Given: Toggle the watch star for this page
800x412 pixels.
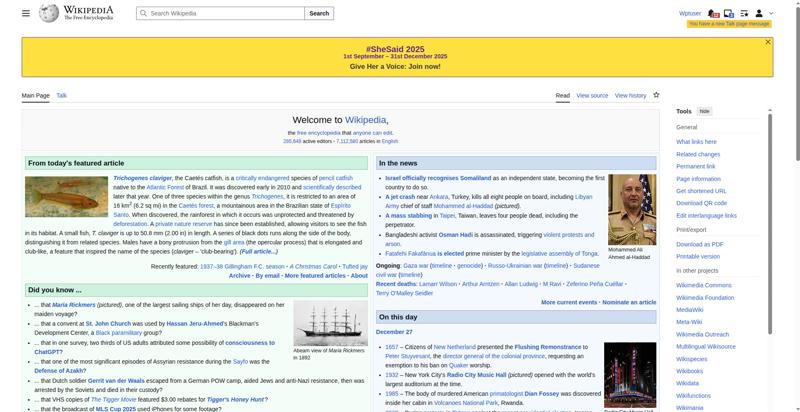Looking at the screenshot, I should [656, 95].
